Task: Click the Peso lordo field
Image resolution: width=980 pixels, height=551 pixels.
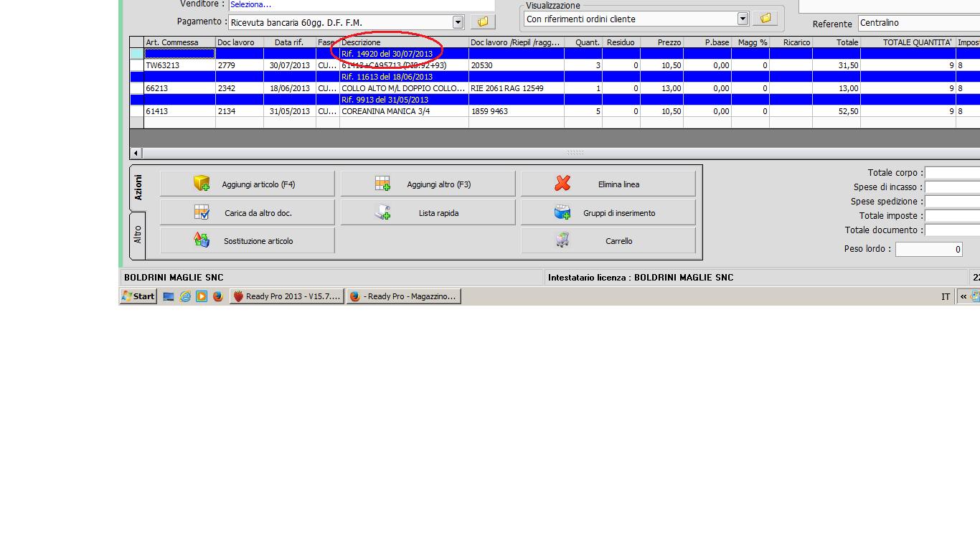Action: (x=928, y=250)
